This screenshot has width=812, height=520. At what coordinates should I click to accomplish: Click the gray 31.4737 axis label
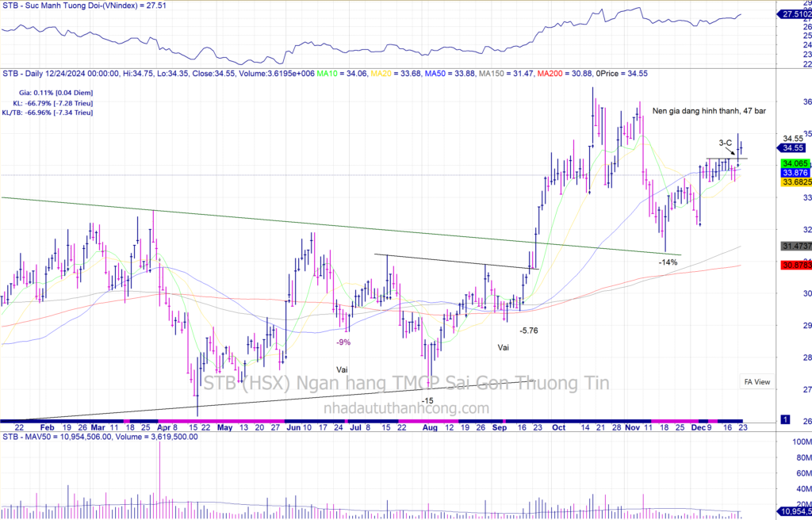click(795, 247)
